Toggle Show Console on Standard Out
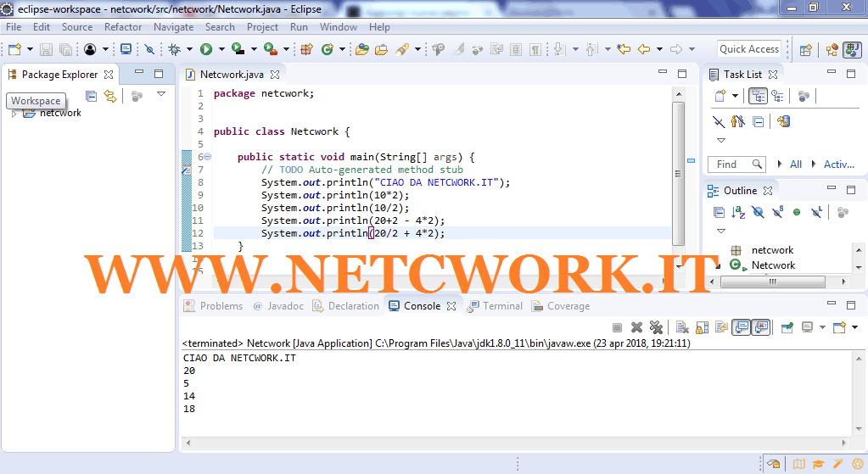Screen dimensions: 868x474 pyautogui.click(x=742, y=327)
